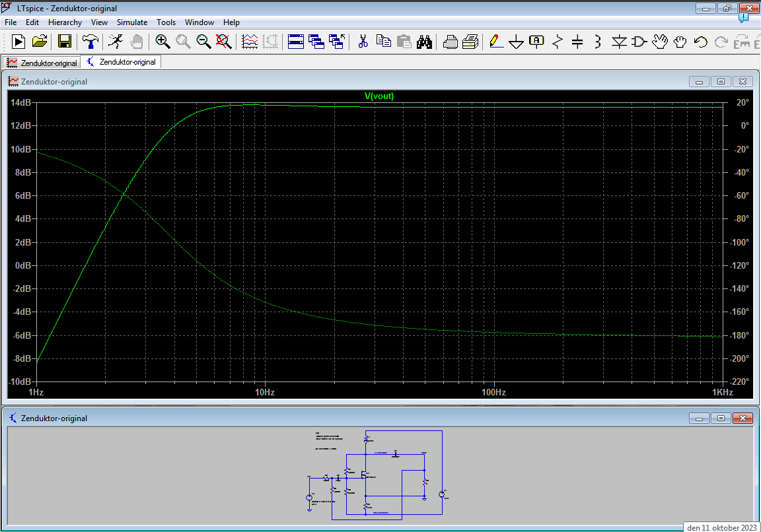
Task: Place a Ground symbol from toolbar
Action: tap(516, 43)
